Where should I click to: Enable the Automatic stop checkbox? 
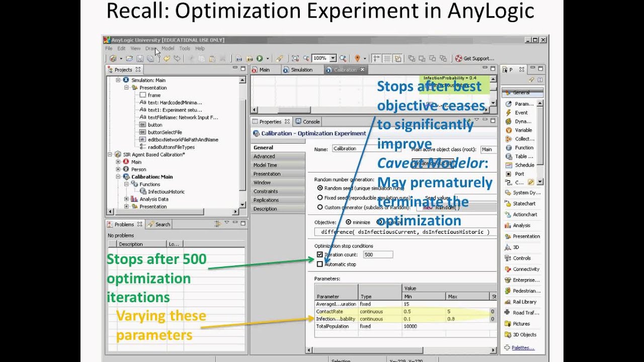tap(320, 264)
